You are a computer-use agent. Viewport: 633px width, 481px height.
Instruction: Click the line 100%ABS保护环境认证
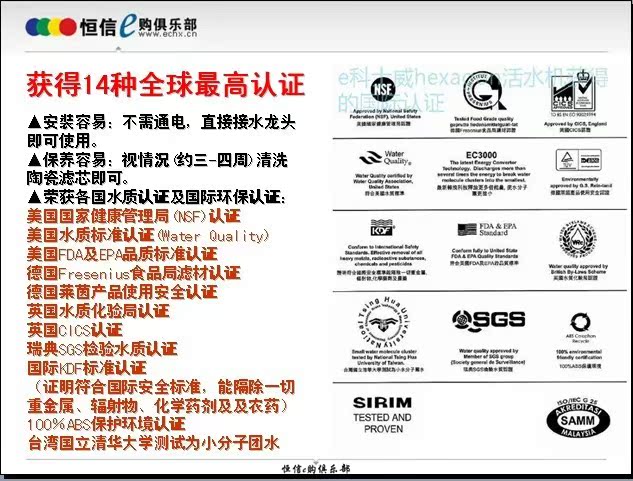click(106, 424)
